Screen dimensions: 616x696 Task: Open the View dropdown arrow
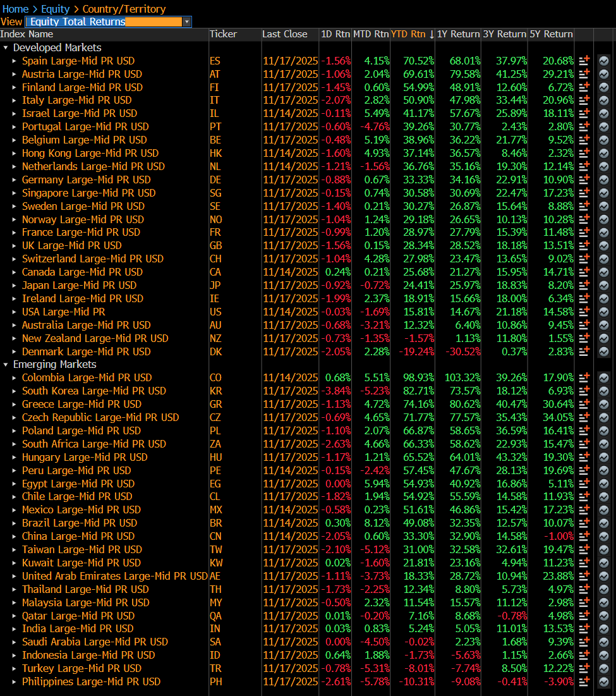tap(186, 21)
